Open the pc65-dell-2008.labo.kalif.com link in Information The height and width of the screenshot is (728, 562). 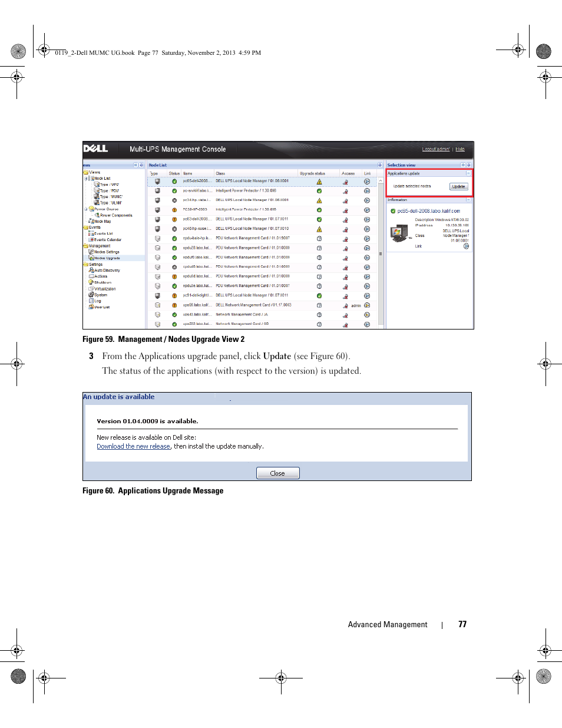[x=428, y=211]
